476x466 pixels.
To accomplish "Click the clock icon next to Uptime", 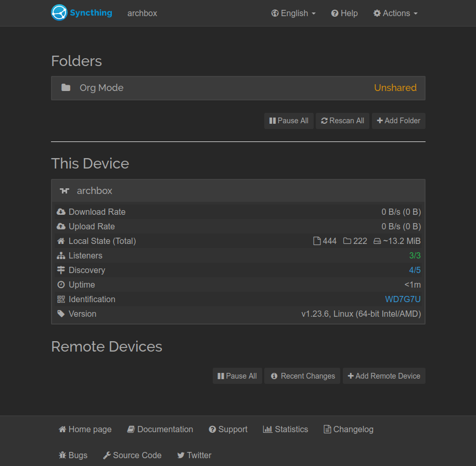I will [x=61, y=284].
